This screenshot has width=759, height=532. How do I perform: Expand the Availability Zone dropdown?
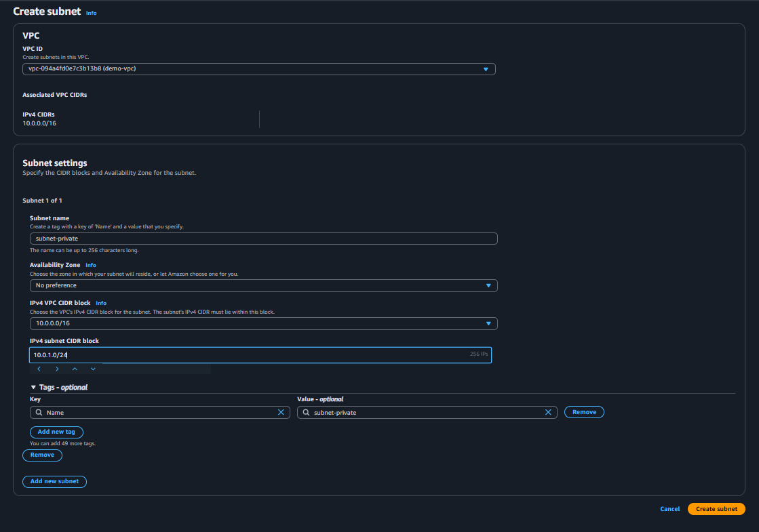point(264,285)
